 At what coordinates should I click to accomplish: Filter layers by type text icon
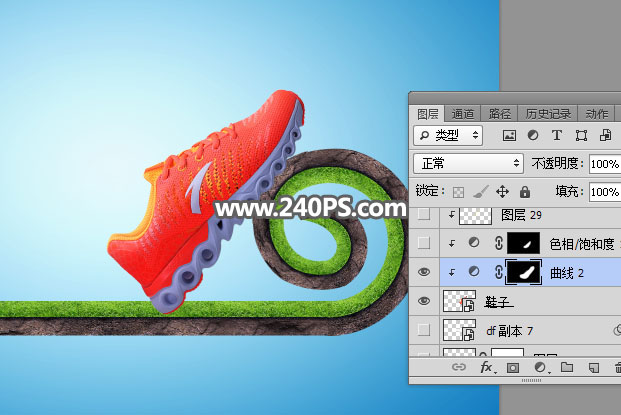click(x=557, y=135)
